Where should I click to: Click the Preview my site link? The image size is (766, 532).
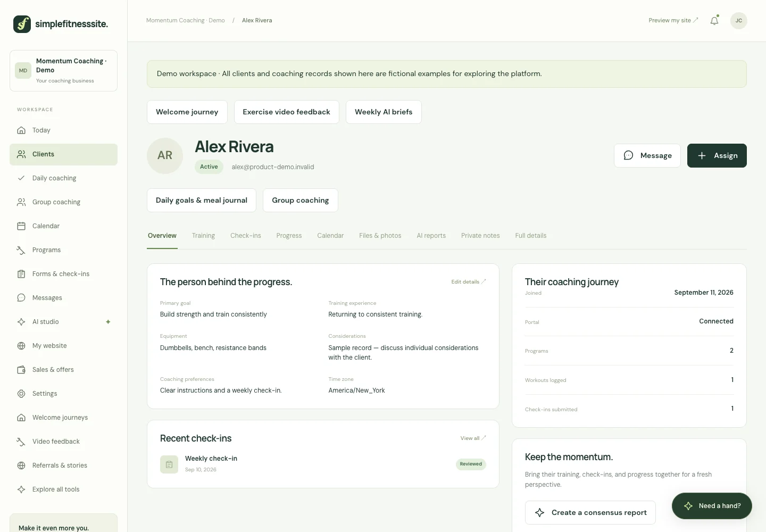coord(673,21)
